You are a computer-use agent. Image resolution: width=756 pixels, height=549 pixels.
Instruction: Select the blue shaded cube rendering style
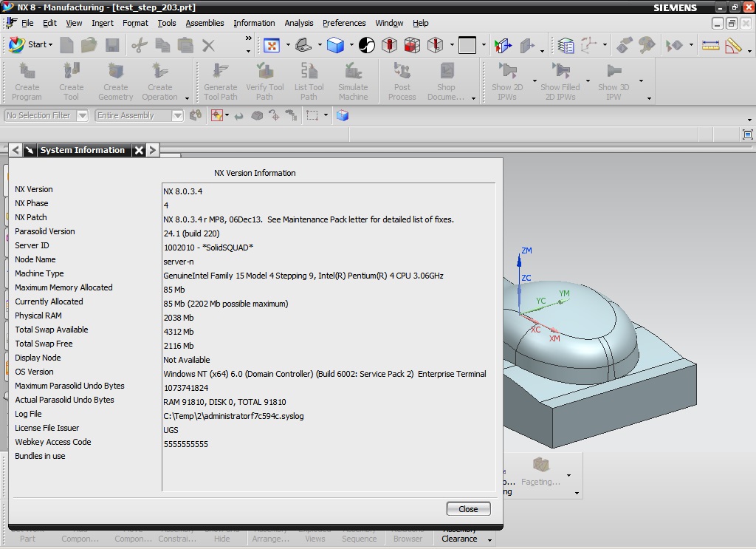[335, 45]
